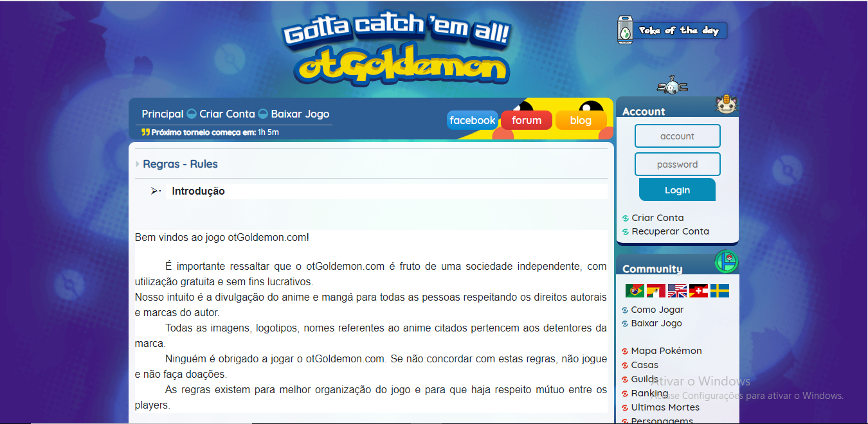Click the orange blog button
The width and height of the screenshot is (868, 424).
click(x=581, y=120)
